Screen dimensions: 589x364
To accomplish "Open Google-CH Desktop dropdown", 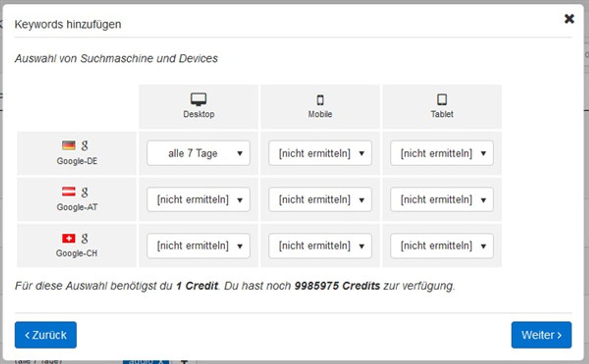I will [x=198, y=246].
